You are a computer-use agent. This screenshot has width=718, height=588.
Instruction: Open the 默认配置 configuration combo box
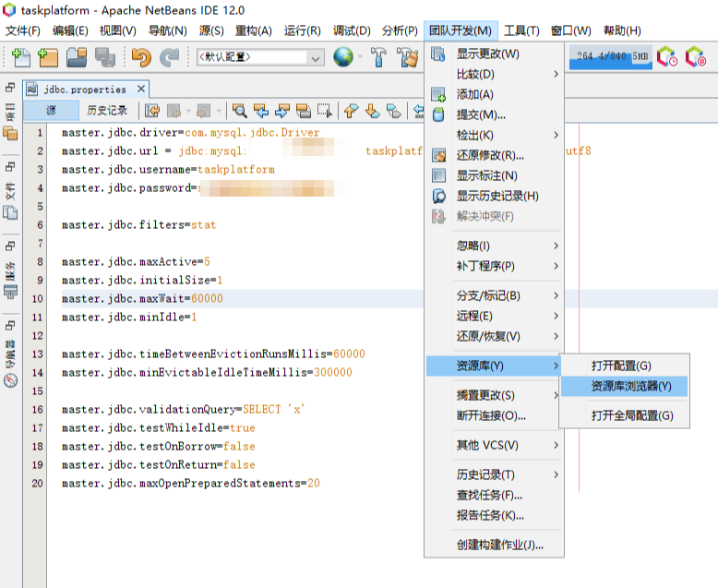click(x=260, y=57)
